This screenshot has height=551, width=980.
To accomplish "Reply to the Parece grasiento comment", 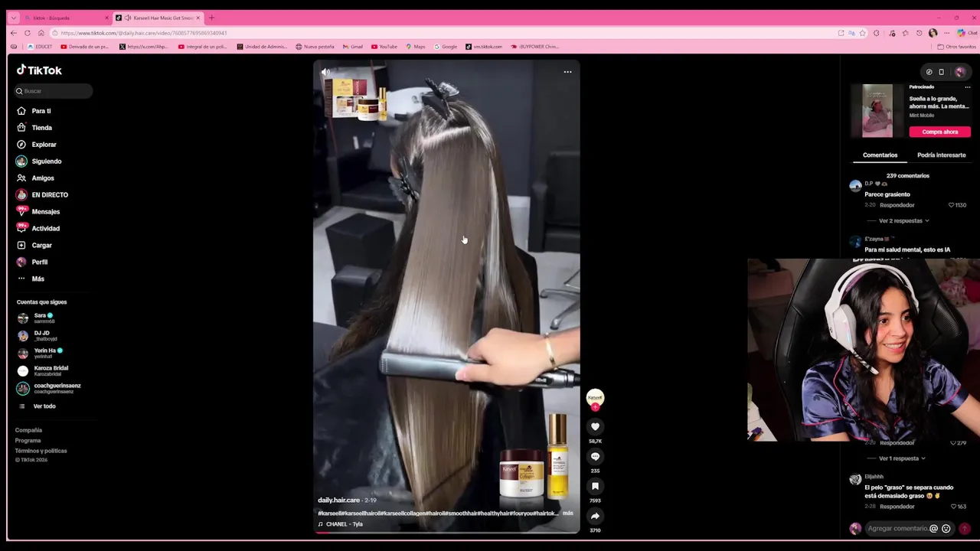I will coord(897,205).
